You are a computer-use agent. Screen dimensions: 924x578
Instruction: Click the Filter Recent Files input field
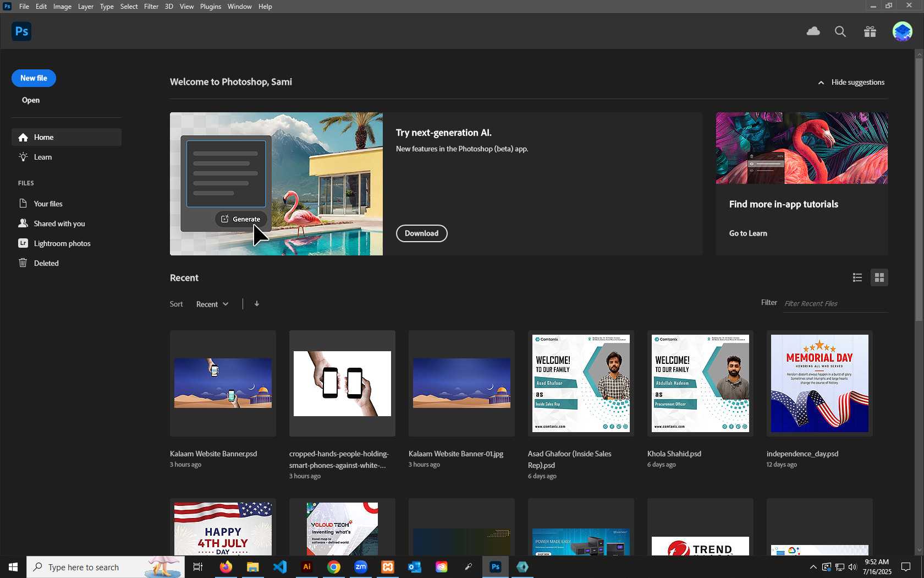click(835, 303)
